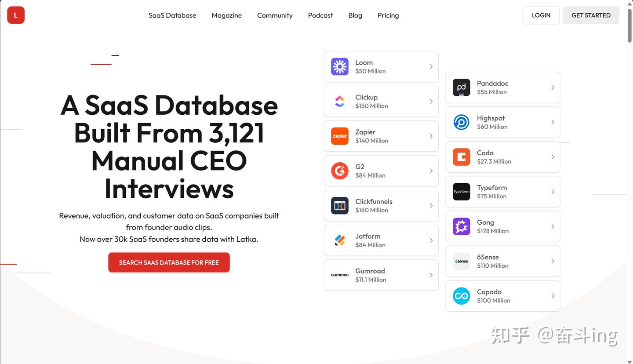
Task: Click the GET STARTED button
Action: tap(591, 15)
